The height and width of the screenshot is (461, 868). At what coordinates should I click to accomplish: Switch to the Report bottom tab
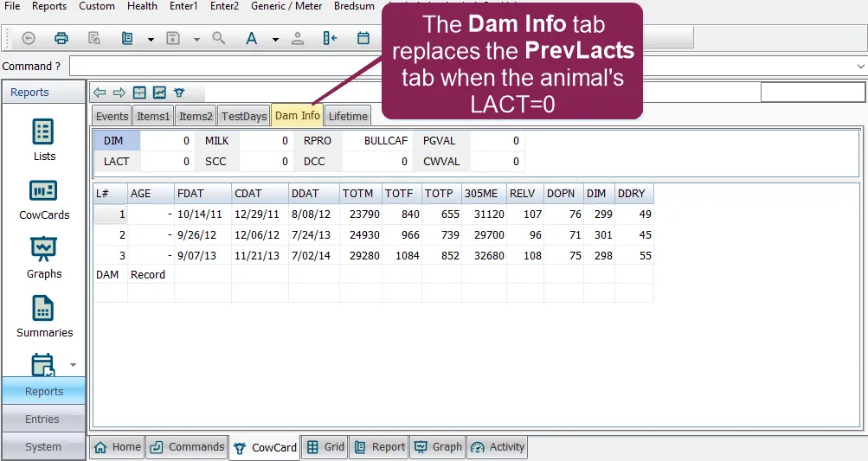click(379, 447)
